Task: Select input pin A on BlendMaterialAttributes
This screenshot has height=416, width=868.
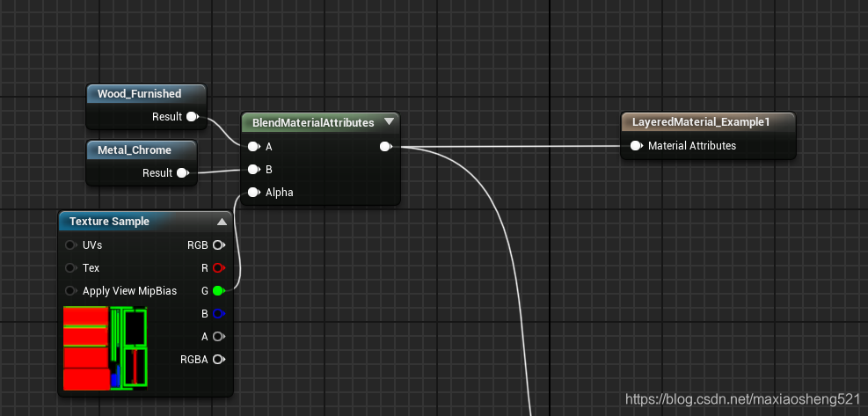Action: pyautogui.click(x=253, y=147)
